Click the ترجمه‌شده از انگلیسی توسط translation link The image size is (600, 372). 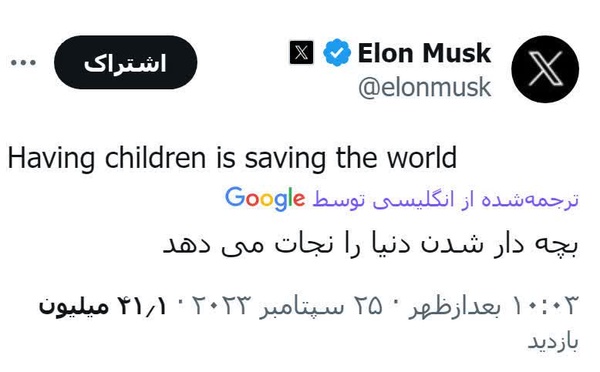[445, 200]
